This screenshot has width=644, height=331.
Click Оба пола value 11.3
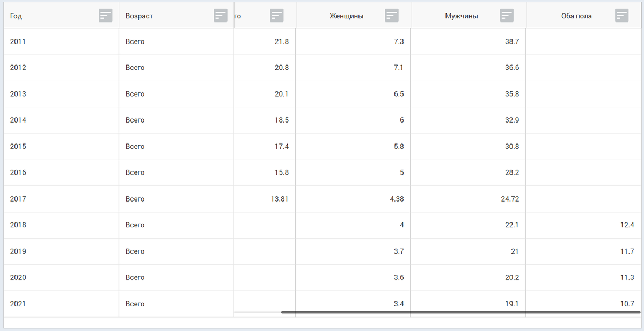point(627,278)
